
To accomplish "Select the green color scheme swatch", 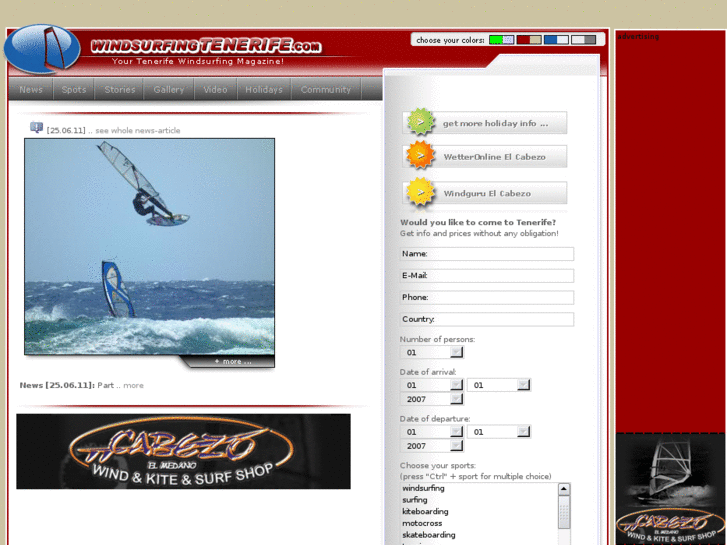I will click(501, 40).
